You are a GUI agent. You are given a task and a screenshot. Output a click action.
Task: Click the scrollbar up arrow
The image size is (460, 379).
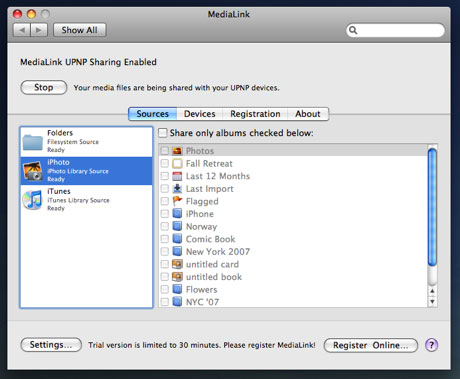coord(432,291)
